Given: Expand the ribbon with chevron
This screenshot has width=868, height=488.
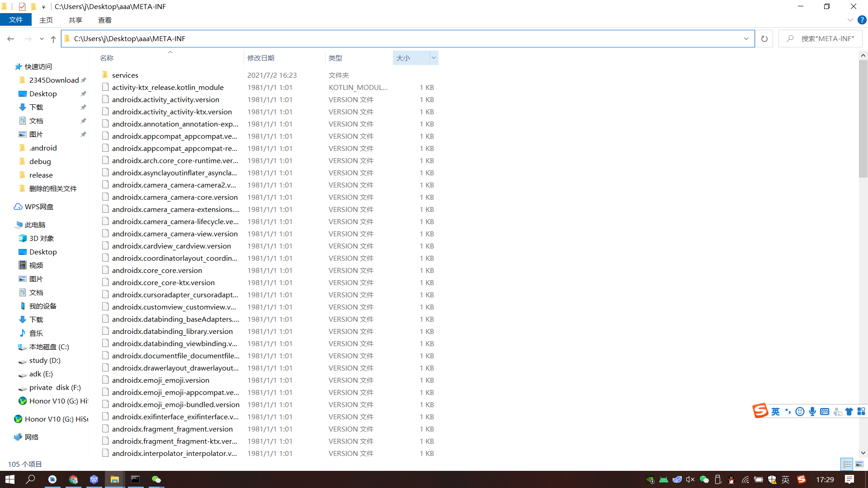Looking at the screenshot, I should coord(850,20).
